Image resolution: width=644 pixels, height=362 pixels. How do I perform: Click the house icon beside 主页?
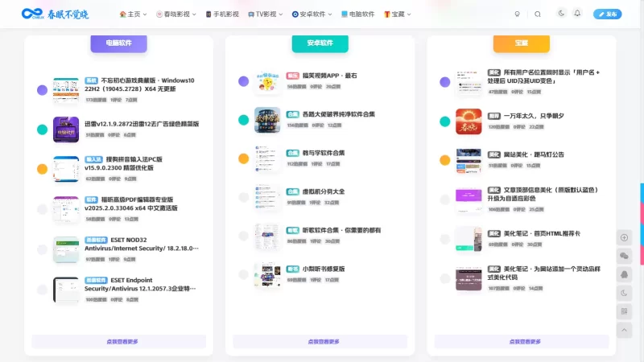pyautogui.click(x=123, y=14)
